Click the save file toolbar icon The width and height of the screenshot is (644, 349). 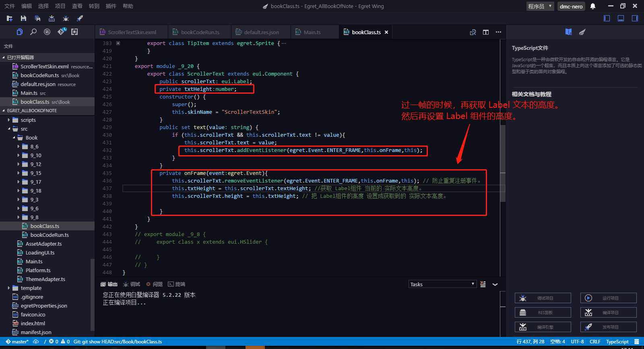click(23, 18)
